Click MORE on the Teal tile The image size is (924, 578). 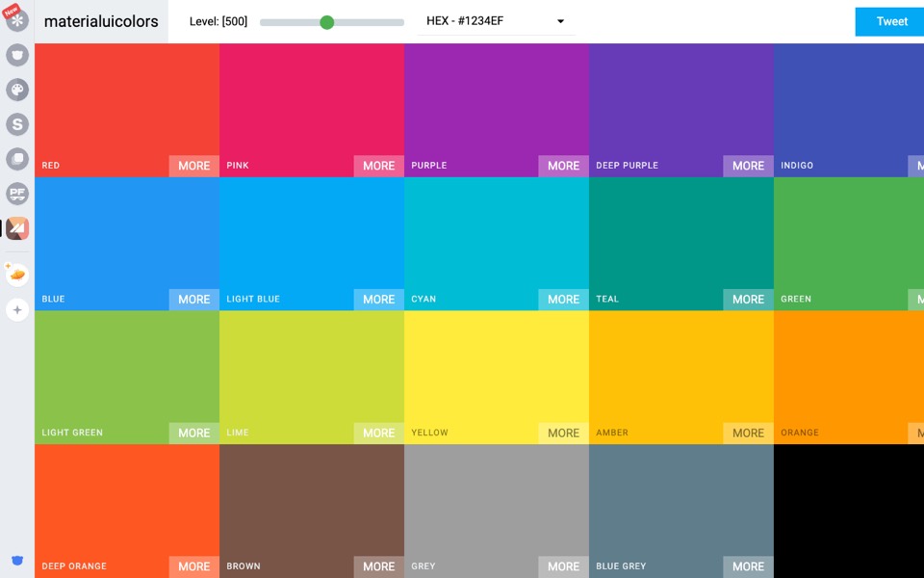[x=749, y=300]
